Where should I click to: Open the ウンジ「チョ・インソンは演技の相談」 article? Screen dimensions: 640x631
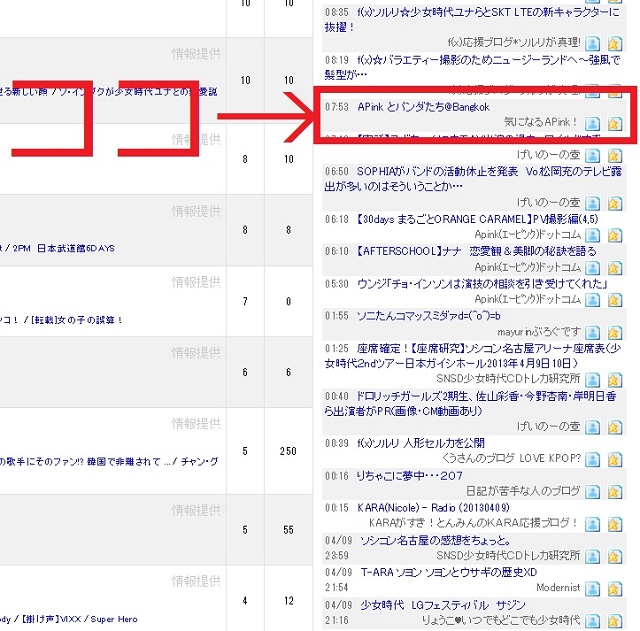(x=482, y=284)
